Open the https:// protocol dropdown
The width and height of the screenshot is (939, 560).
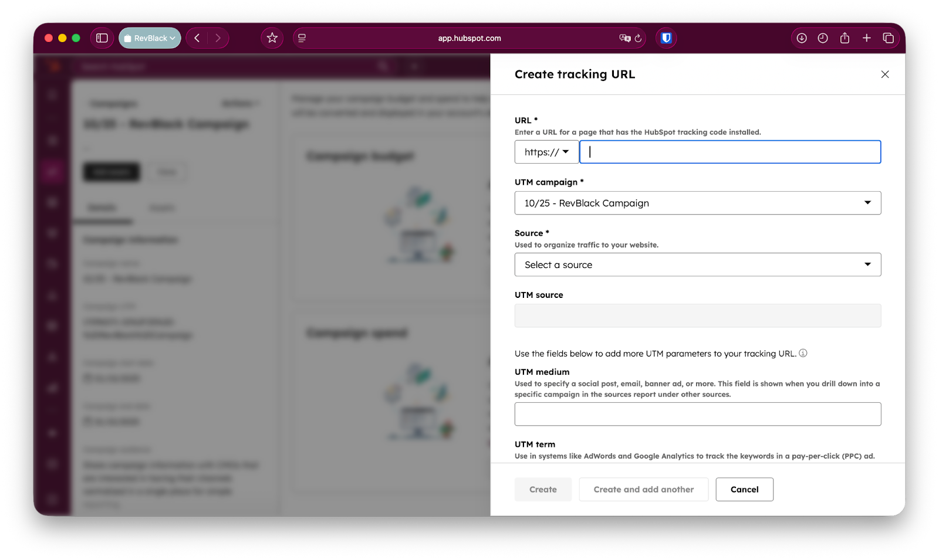tap(546, 152)
